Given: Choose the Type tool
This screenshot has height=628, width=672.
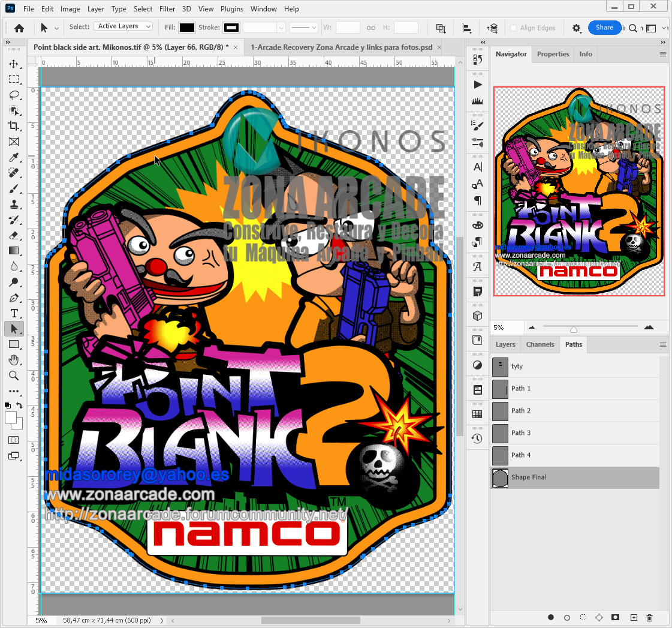Looking at the screenshot, I should [x=14, y=313].
